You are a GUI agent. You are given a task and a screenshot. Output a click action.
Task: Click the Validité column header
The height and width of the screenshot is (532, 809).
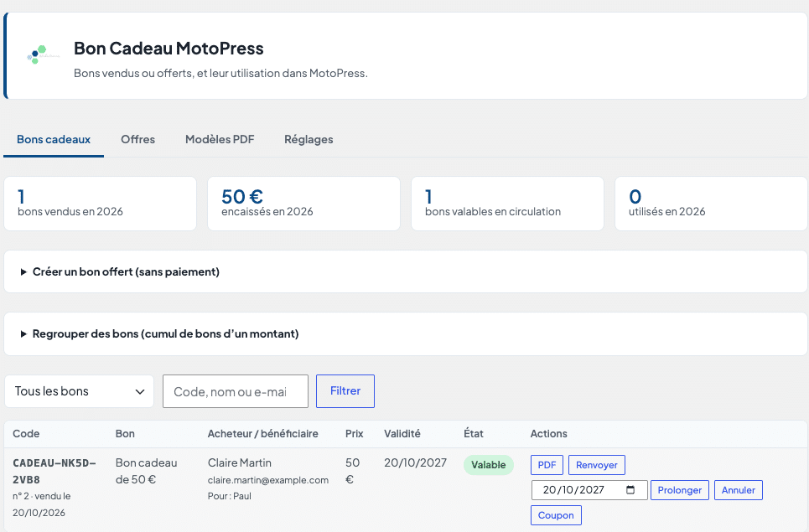point(402,433)
